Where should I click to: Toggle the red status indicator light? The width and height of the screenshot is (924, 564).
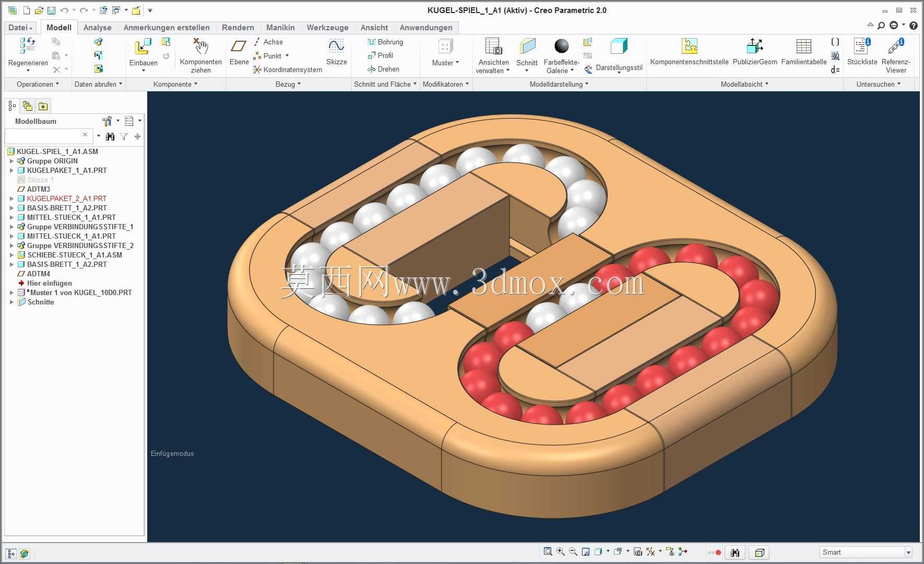(718, 553)
